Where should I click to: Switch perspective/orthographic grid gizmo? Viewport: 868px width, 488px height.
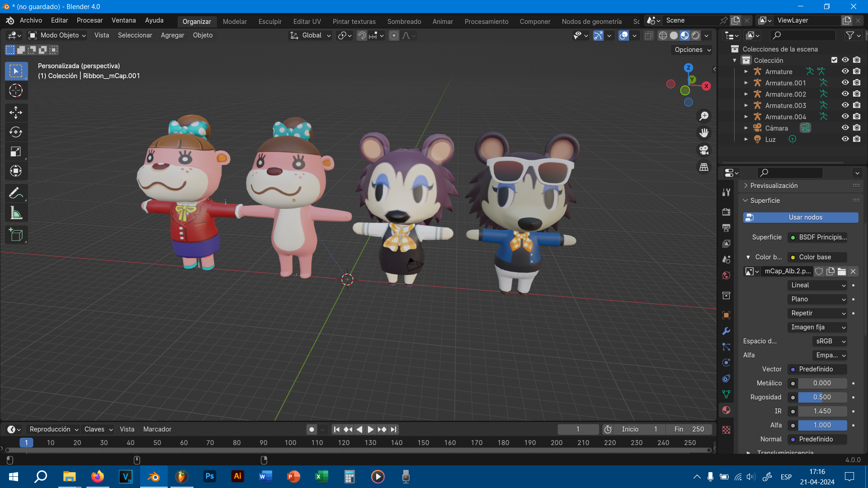click(704, 167)
